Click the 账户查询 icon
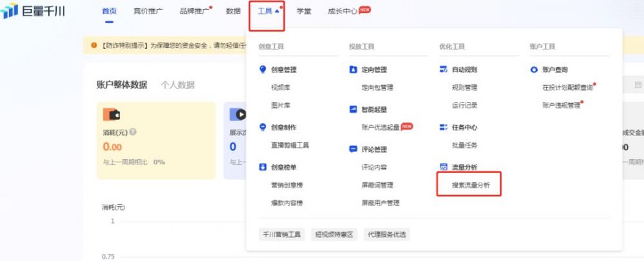This screenshot has height=261, width=644. tap(533, 70)
